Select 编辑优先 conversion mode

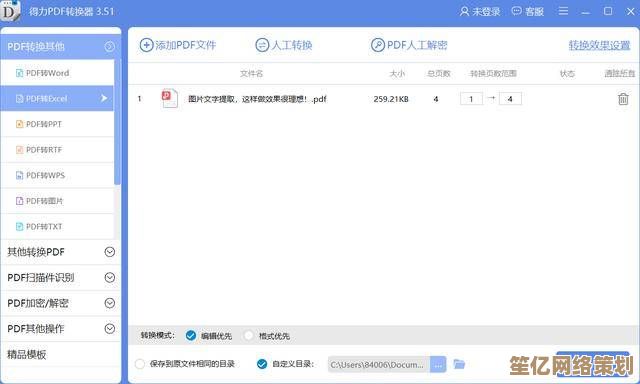coord(191,335)
